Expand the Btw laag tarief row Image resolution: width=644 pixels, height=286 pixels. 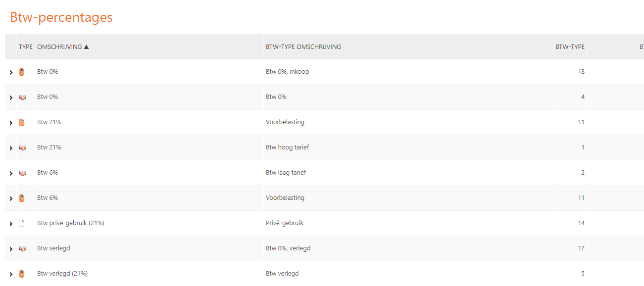click(11, 174)
